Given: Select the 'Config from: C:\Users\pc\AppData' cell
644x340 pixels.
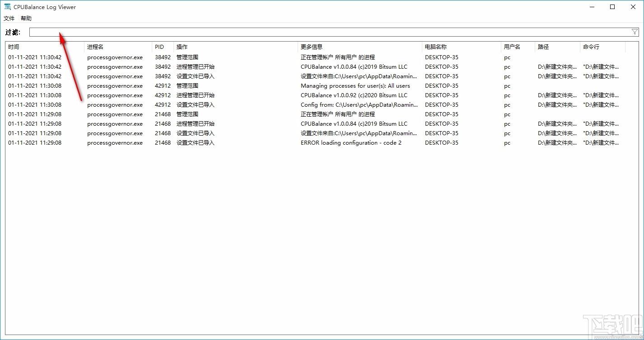Looking at the screenshot, I should click(x=359, y=105).
